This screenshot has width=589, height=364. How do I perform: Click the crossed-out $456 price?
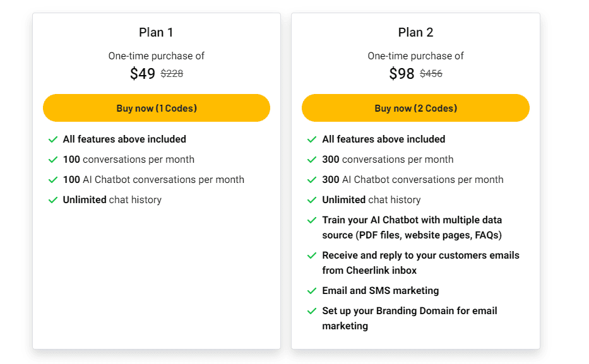(x=430, y=73)
